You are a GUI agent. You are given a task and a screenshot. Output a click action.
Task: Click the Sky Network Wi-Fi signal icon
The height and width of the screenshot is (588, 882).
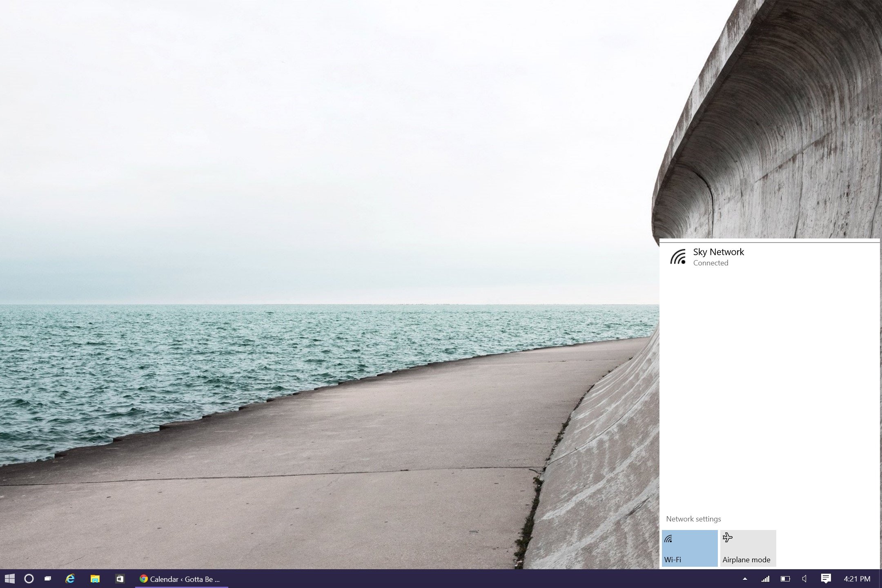point(678,257)
